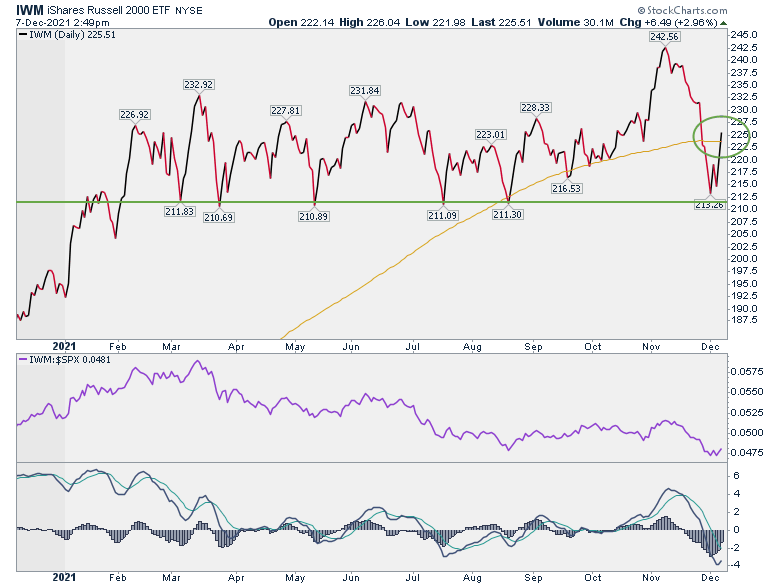The width and height of the screenshot is (780, 586).
Task: Click the MACD axis value 0
Action: [x=737, y=530]
